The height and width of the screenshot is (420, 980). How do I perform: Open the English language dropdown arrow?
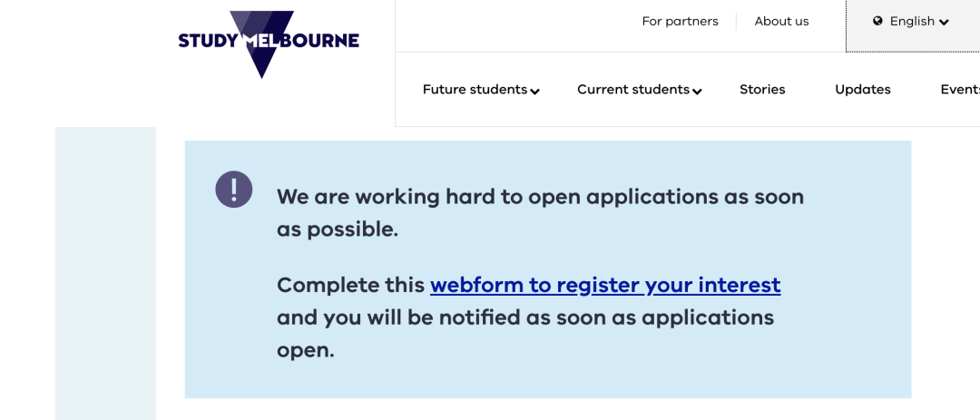coord(944,23)
